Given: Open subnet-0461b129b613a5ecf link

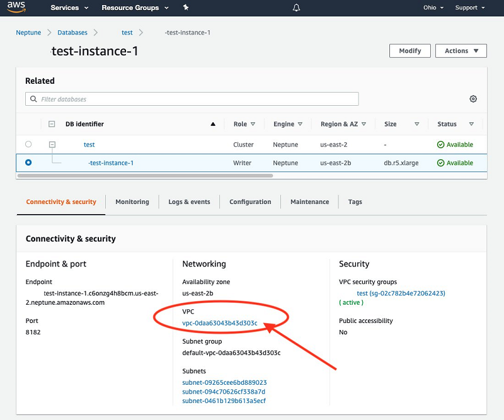Looking at the screenshot, I should coord(224,400).
